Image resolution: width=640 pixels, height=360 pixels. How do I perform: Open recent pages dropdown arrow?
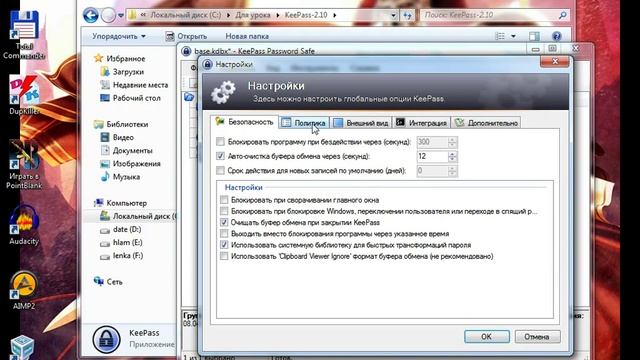[x=121, y=16]
